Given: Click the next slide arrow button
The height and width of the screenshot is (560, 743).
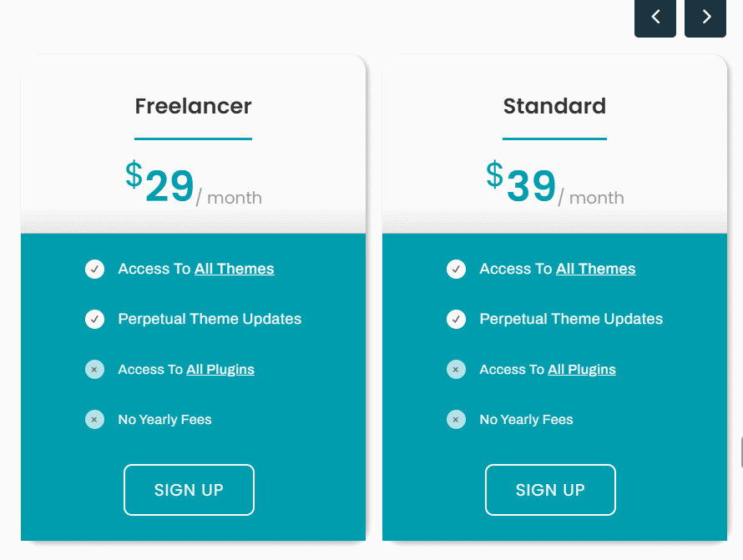Looking at the screenshot, I should pos(705,17).
